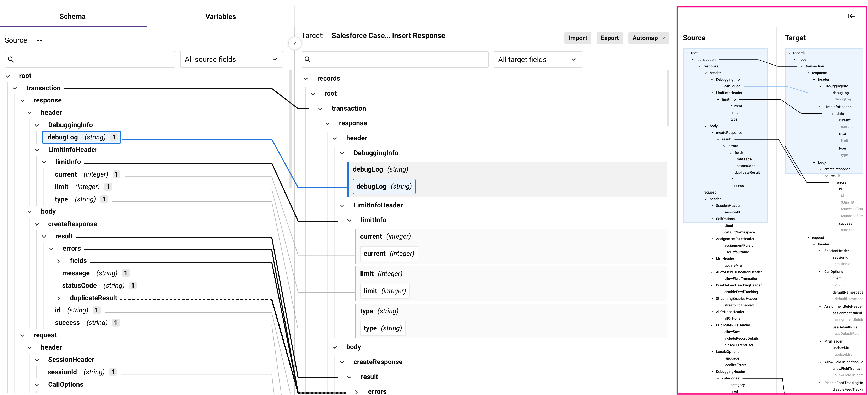Screen dimensions: 868x395
Task: Click the Import button
Action: (577, 38)
